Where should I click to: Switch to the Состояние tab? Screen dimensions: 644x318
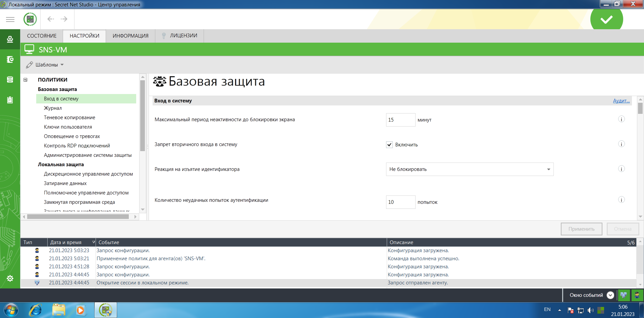coord(42,36)
